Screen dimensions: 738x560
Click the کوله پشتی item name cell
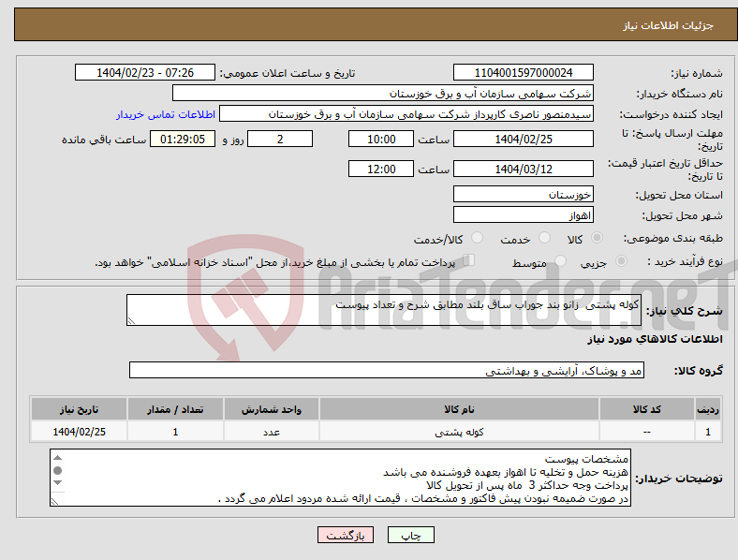tap(459, 431)
